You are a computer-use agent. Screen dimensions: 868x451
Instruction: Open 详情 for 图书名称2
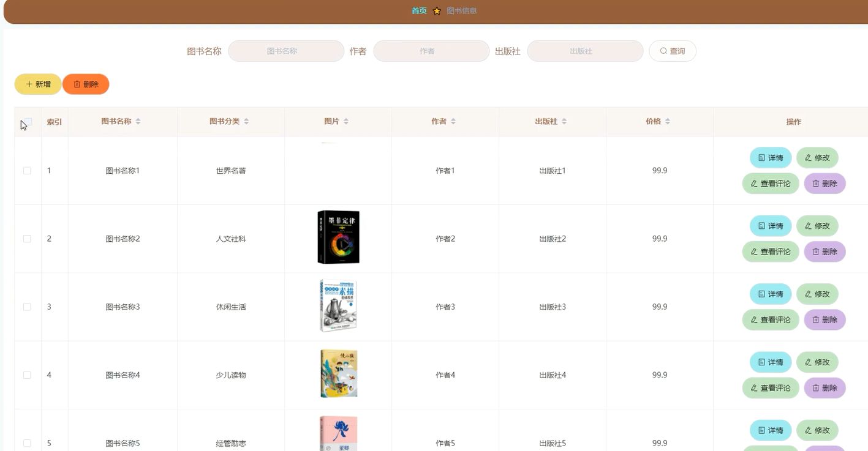[771, 226]
